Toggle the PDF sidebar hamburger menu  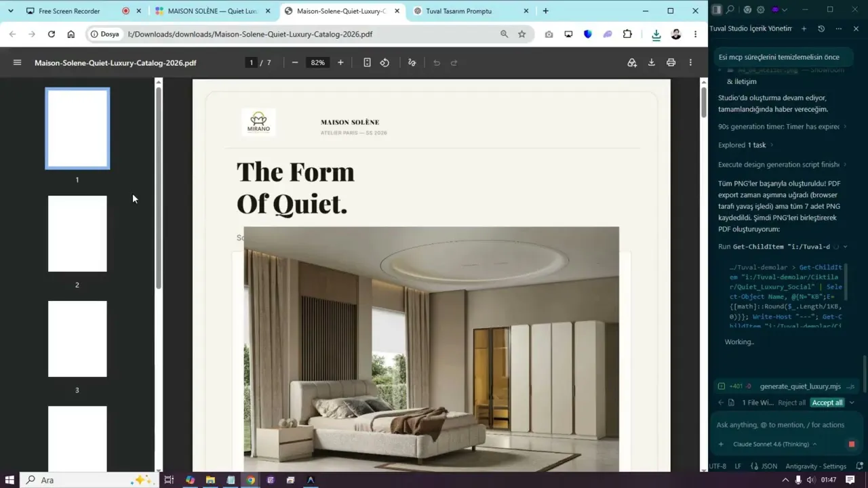tap(17, 62)
